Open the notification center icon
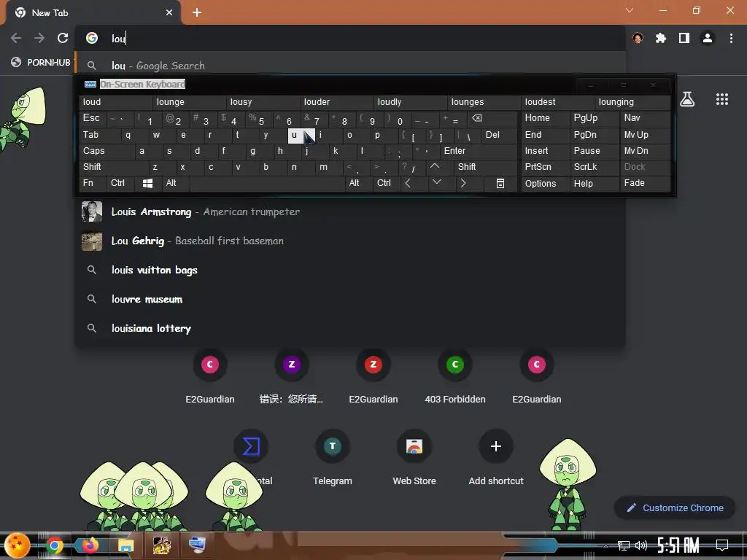The width and height of the screenshot is (747, 560). click(x=722, y=545)
